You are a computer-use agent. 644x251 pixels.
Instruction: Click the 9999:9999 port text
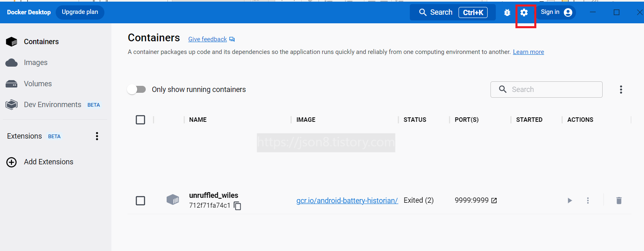472,200
